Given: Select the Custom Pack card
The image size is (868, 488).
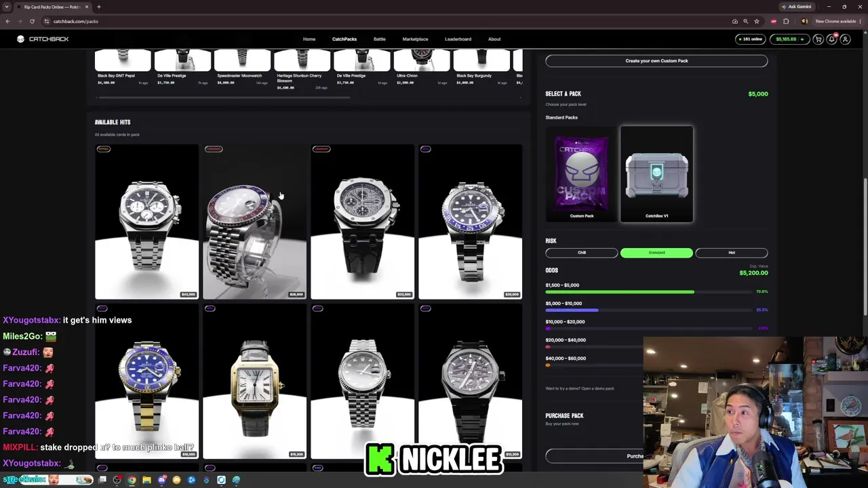Looking at the screenshot, I should point(582,175).
